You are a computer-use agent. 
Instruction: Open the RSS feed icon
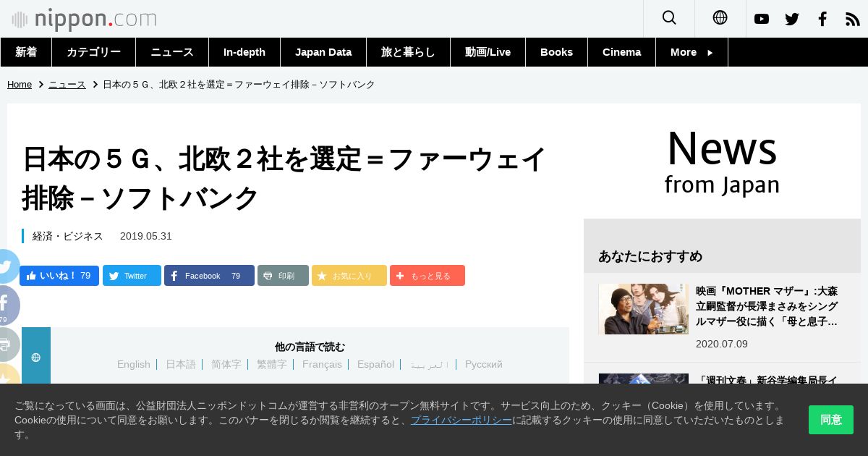[853, 19]
